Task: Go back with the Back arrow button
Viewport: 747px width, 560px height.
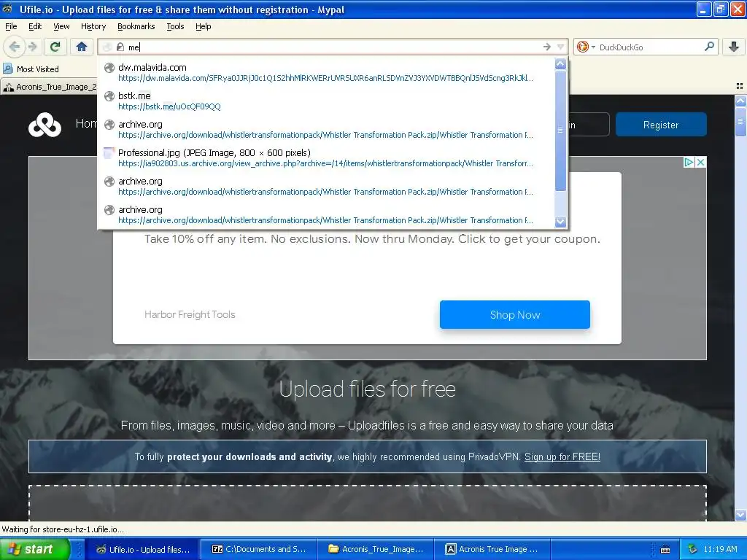Action: point(14,47)
